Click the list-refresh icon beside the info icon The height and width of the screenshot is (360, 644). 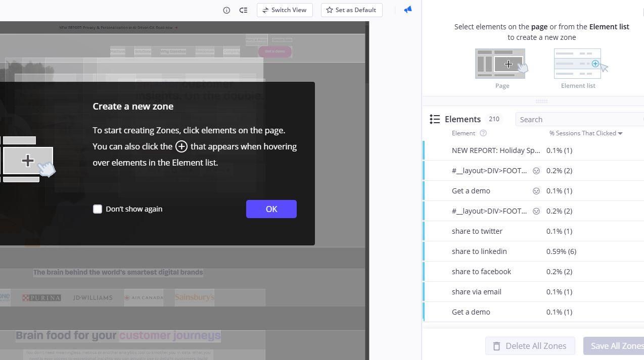[x=243, y=10]
